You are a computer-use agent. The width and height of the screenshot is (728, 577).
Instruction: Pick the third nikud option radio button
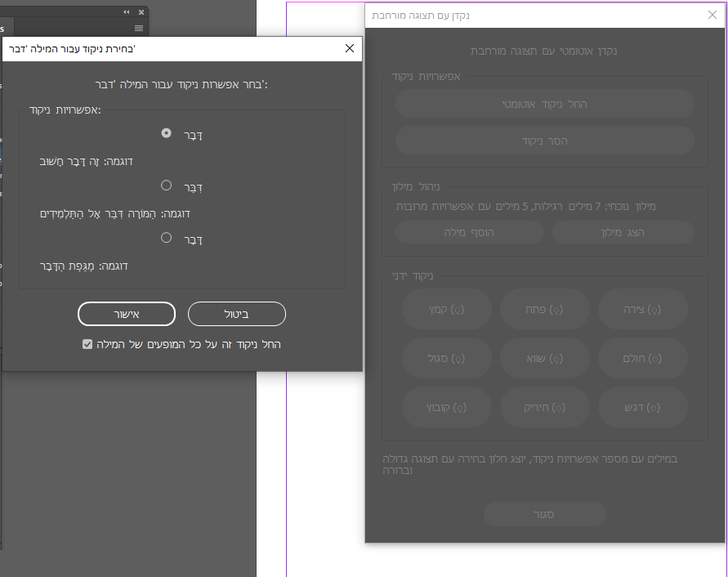point(167,238)
